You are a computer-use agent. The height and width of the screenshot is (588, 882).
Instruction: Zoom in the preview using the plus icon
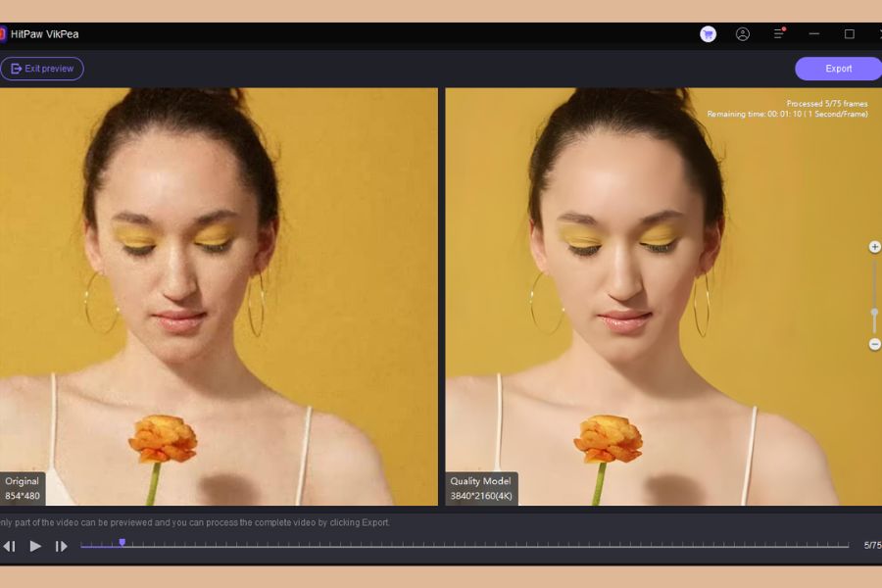873,247
